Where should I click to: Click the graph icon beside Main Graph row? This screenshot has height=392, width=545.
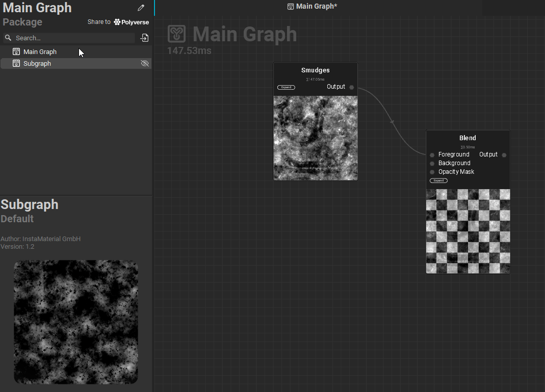16,52
